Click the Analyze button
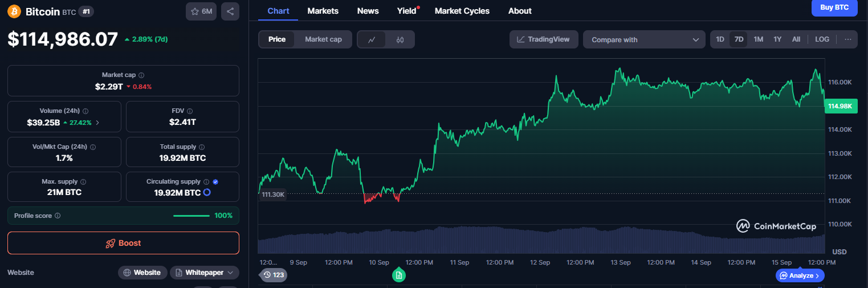Image resolution: width=868 pixels, height=288 pixels. coord(800,275)
